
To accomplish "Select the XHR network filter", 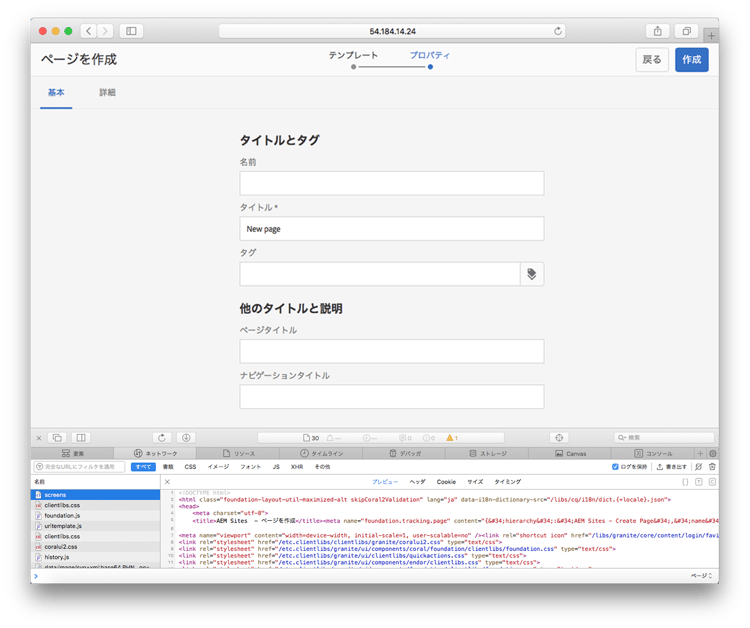I will tap(297, 467).
